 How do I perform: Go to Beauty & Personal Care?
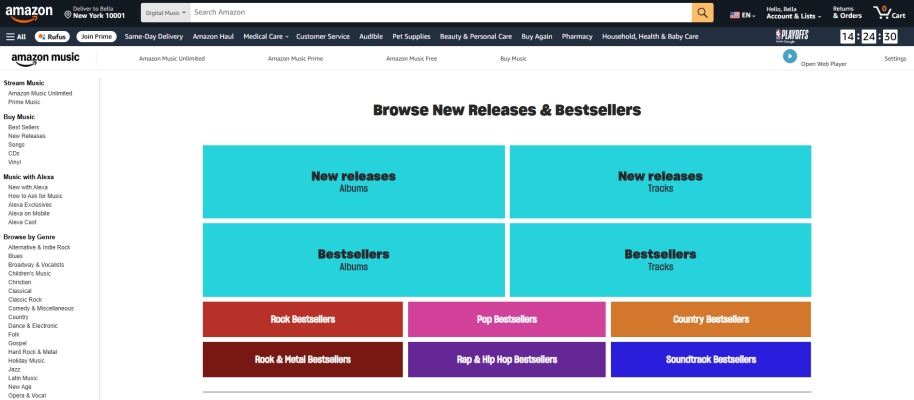[476, 36]
